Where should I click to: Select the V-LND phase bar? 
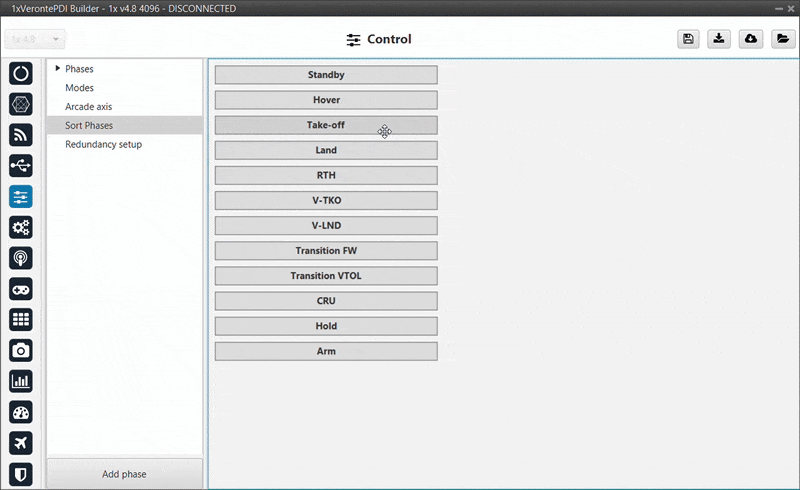(x=326, y=225)
